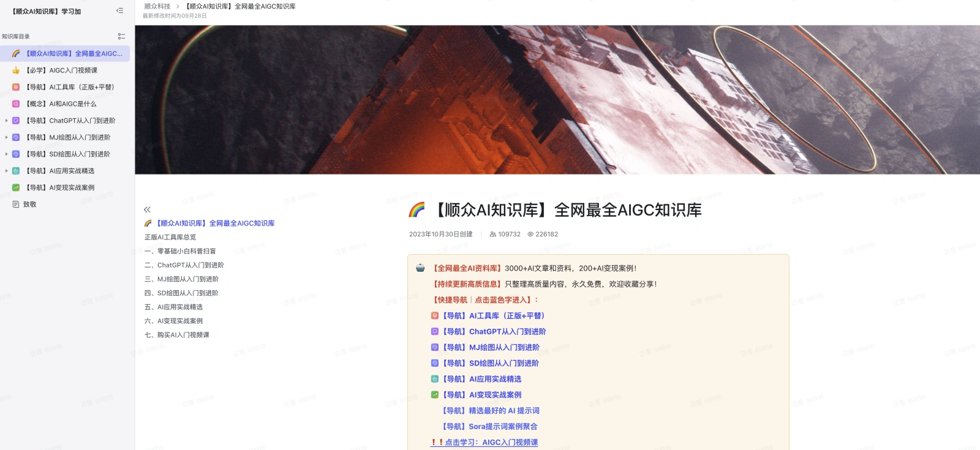Jump to 七、购买AI入门视频课 outline entry
980x450 pixels.
[x=177, y=335]
